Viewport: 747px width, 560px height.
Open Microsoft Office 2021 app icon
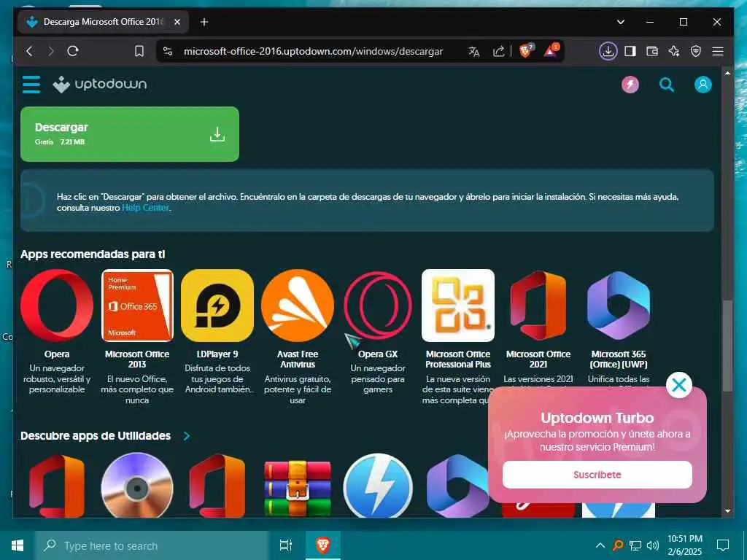pyautogui.click(x=538, y=306)
